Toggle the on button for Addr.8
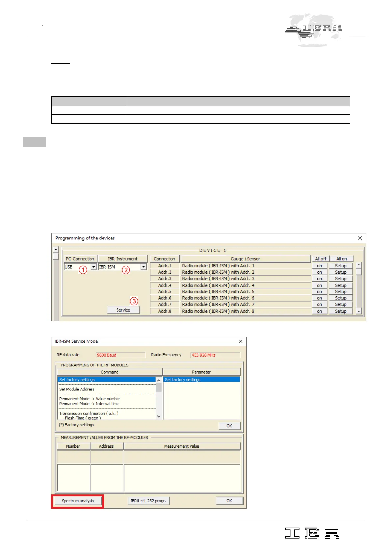This screenshot has height=554, width=392. tap(319, 311)
